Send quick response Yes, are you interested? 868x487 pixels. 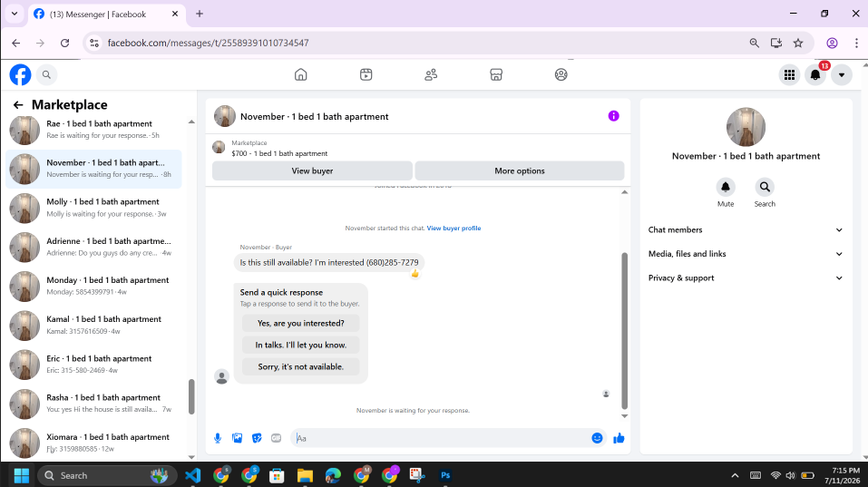click(x=300, y=323)
